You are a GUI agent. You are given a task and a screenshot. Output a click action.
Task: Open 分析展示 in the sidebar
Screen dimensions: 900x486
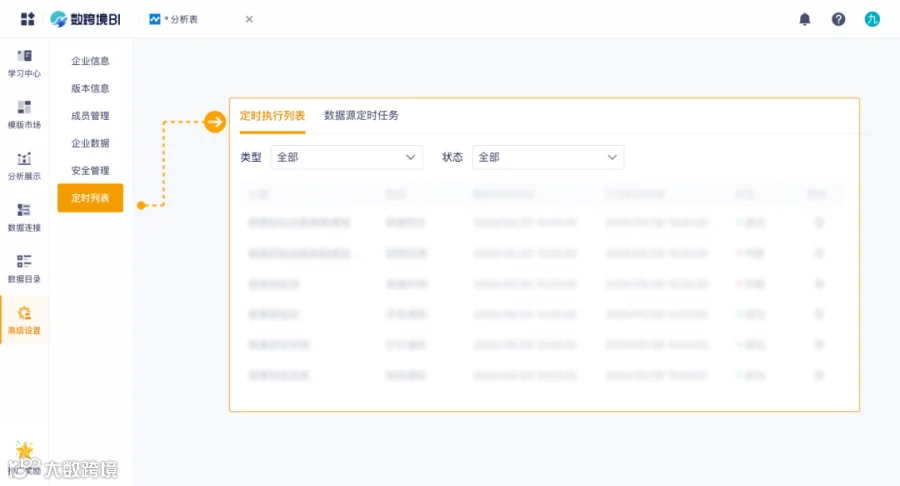24,166
